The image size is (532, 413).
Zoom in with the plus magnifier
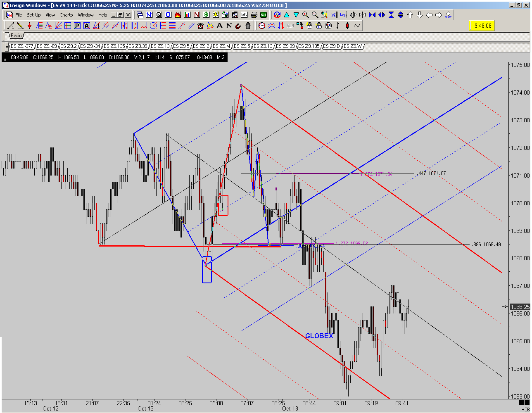pyautogui.click(x=306, y=15)
